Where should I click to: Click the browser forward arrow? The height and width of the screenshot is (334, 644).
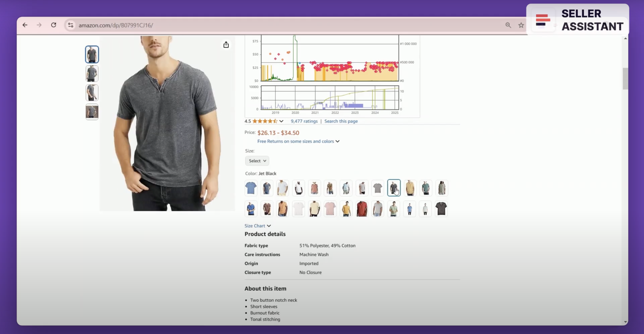click(x=39, y=25)
